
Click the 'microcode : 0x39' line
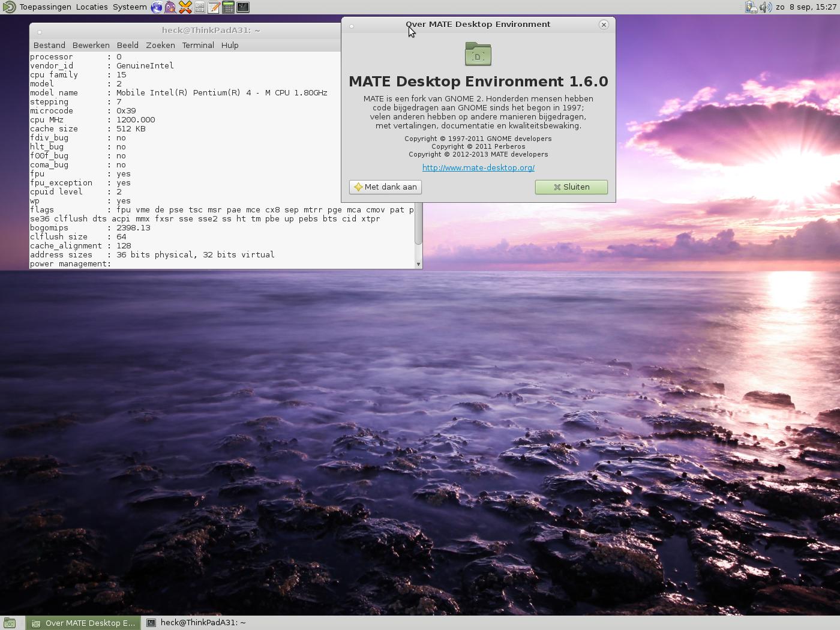pos(83,111)
